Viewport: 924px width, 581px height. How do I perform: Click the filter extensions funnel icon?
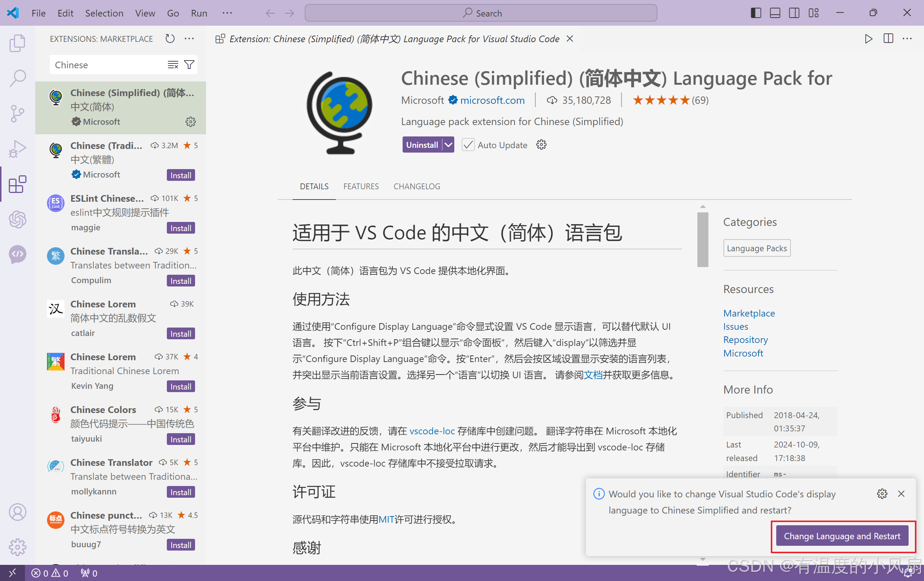(x=189, y=65)
